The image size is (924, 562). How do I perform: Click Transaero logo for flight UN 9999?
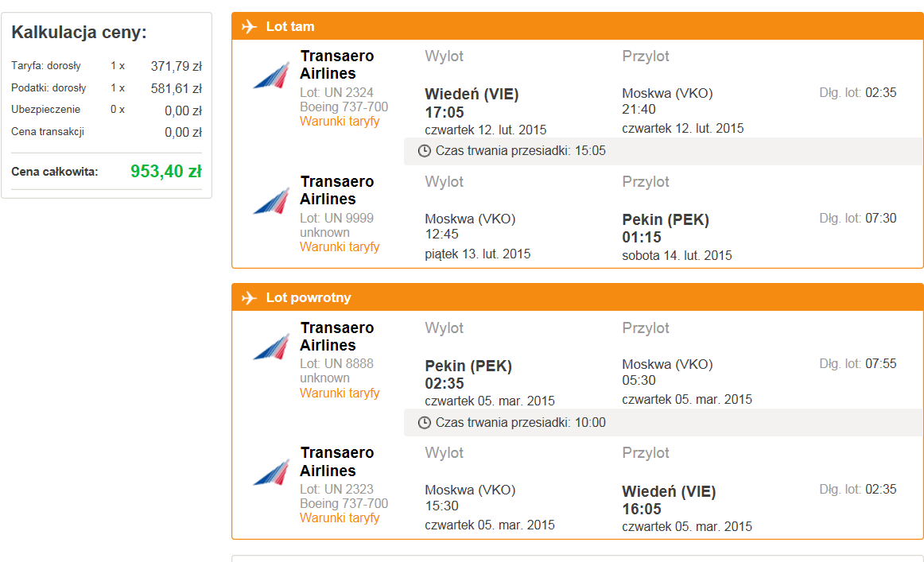pyautogui.click(x=272, y=201)
